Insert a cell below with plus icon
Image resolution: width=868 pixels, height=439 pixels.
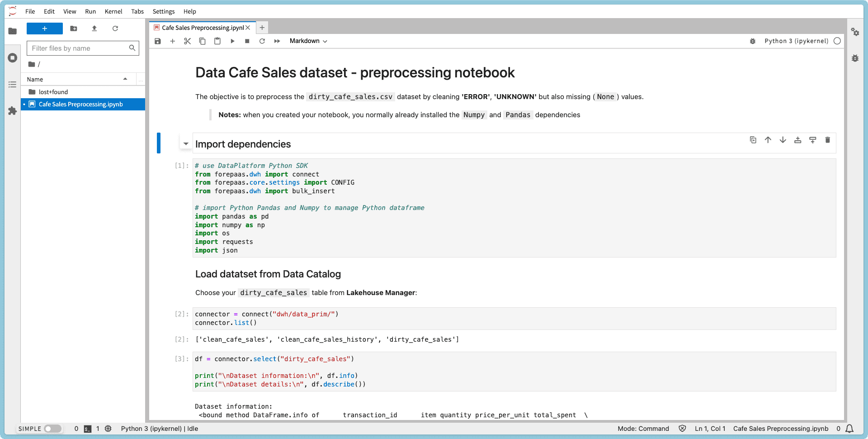tap(173, 41)
